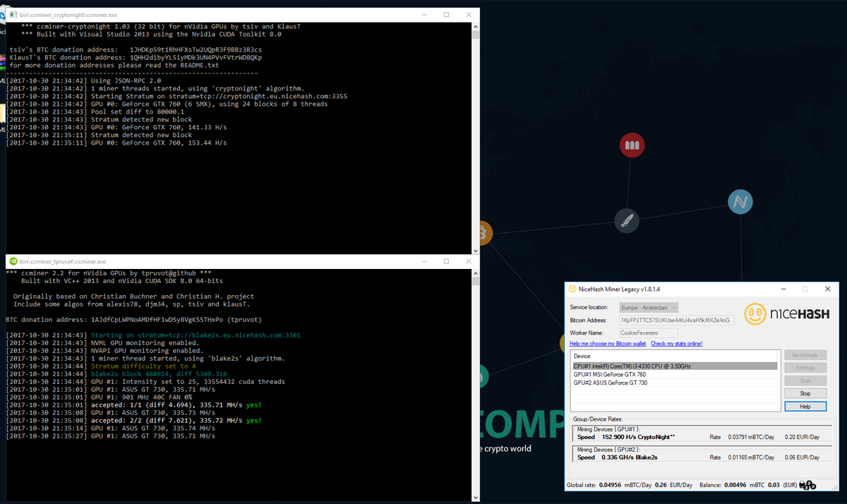Click the up arrow of the cryptonight console scrollbar

(476, 26)
